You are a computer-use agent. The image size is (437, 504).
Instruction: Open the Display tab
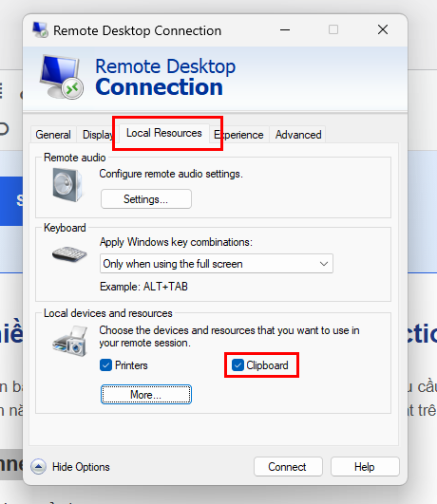click(98, 135)
